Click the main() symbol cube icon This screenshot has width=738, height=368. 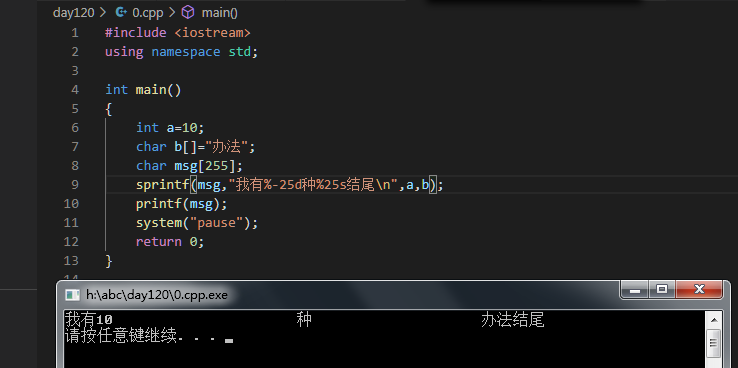[x=188, y=12]
